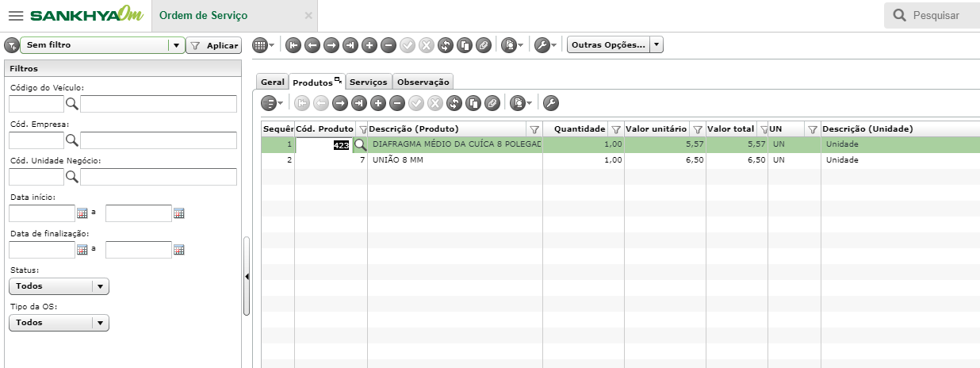The height and width of the screenshot is (368, 980).
Task: Go to previous record in main toolbar
Action: [x=312, y=45]
